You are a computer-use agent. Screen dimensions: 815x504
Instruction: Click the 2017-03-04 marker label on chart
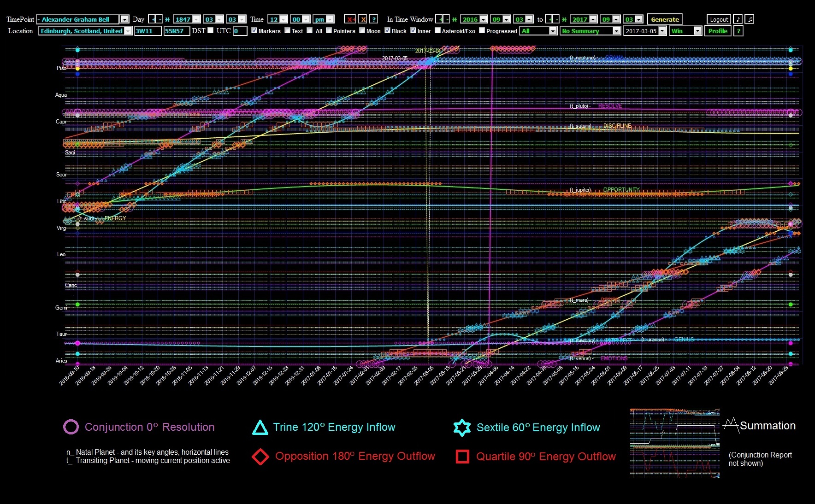428,51
